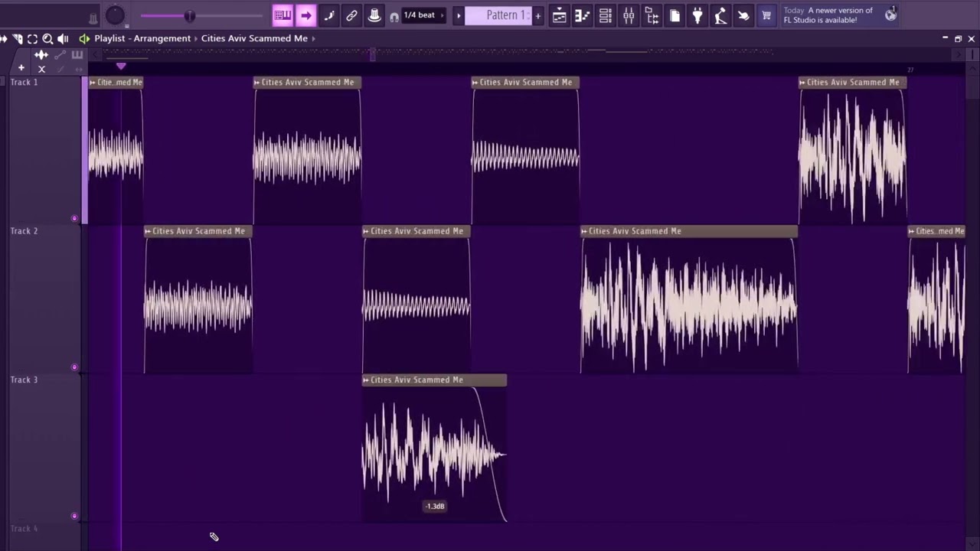Click the round knob left of the slider
This screenshot has height=551, width=980.
[x=115, y=15]
